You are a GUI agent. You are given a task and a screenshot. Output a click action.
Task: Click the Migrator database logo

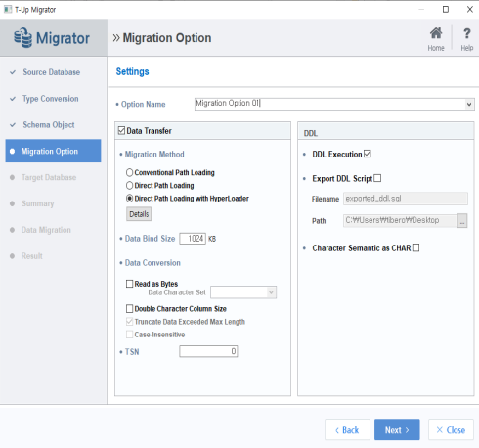(x=22, y=38)
